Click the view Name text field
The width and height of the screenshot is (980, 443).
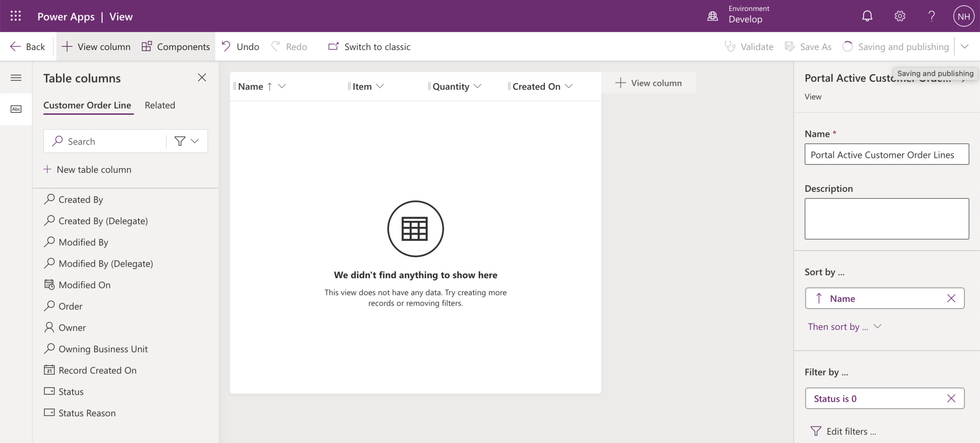pos(886,155)
